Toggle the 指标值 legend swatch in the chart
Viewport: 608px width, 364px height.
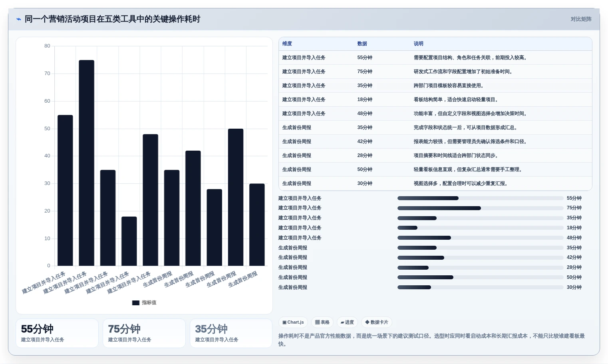click(x=136, y=303)
